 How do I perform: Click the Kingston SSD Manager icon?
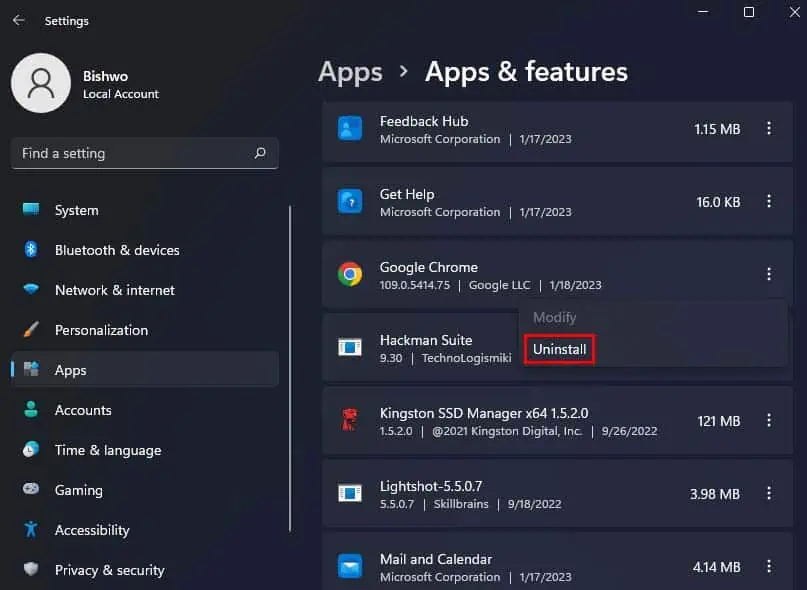point(350,420)
